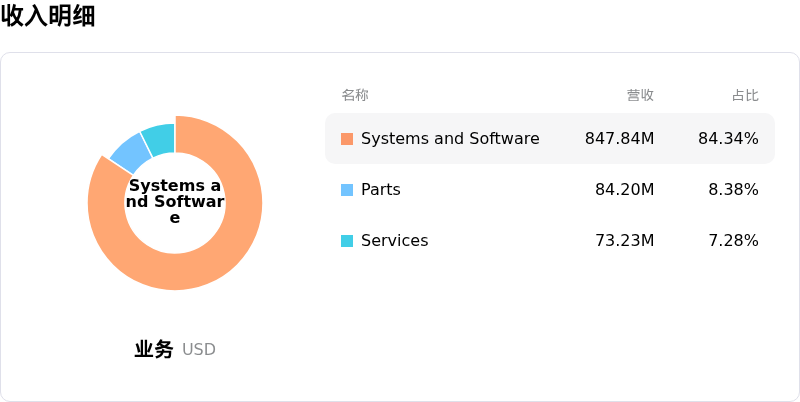Select the Parts row label
This screenshot has height=402, width=800.
[381, 190]
